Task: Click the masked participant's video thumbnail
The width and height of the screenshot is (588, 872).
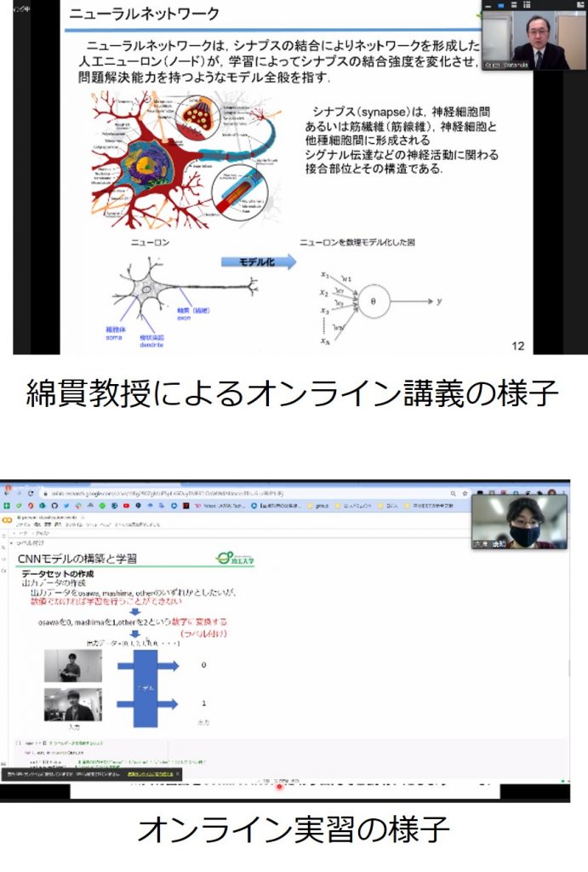Action: [x=520, y=522]
